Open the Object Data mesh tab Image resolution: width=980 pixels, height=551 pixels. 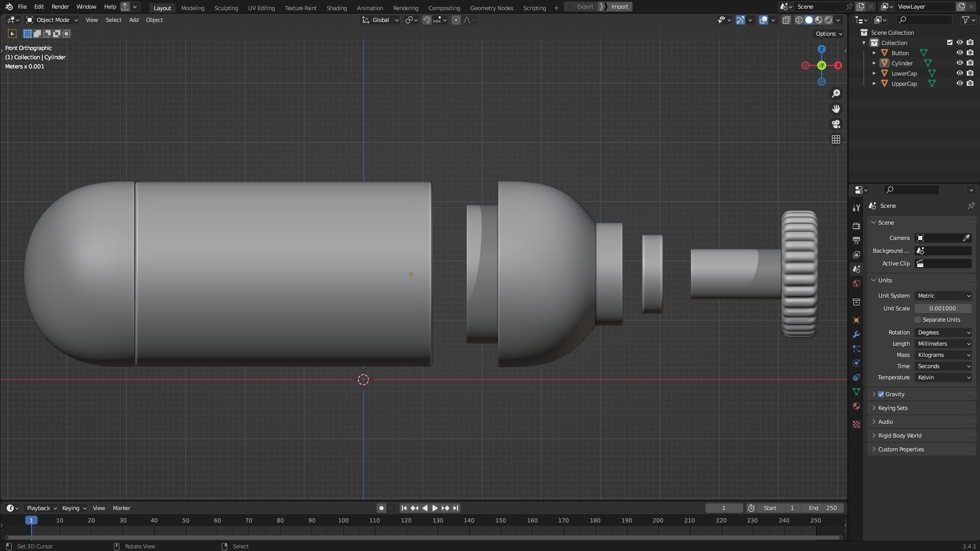[856, 392]
